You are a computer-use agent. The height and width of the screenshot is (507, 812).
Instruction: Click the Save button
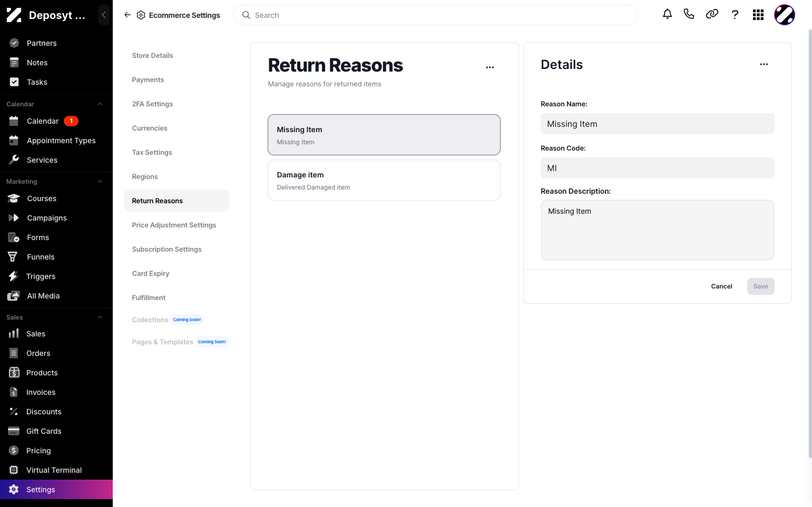coord(761,286)
